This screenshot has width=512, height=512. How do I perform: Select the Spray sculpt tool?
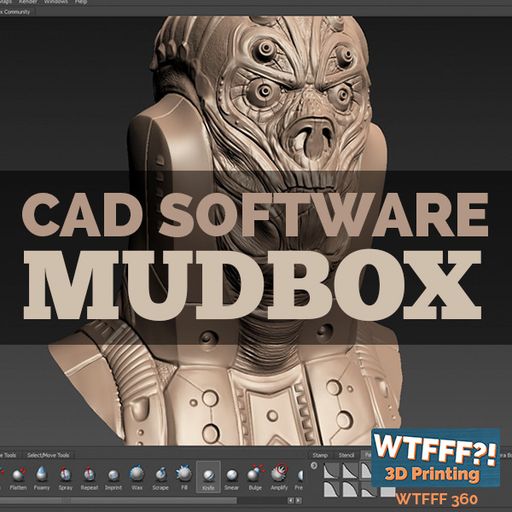[x=65, y=478]
